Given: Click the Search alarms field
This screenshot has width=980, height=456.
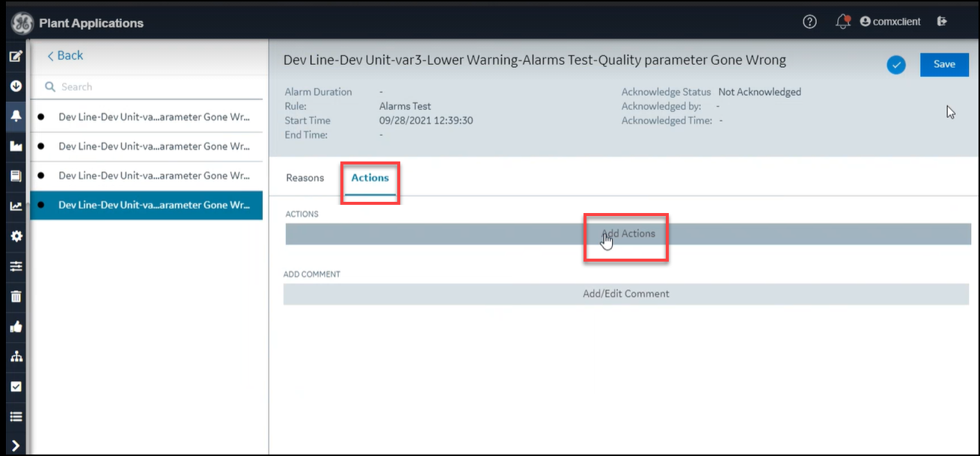Looking at the screenshot, I should (147, 87).
